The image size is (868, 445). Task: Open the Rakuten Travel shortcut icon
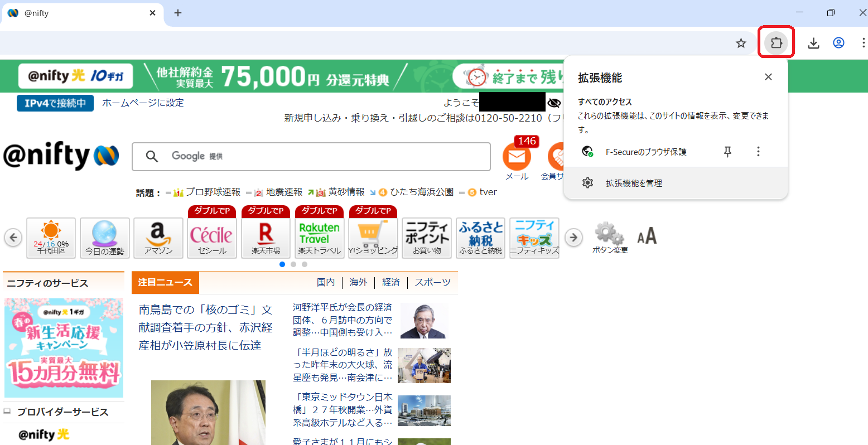click(319, 238)
